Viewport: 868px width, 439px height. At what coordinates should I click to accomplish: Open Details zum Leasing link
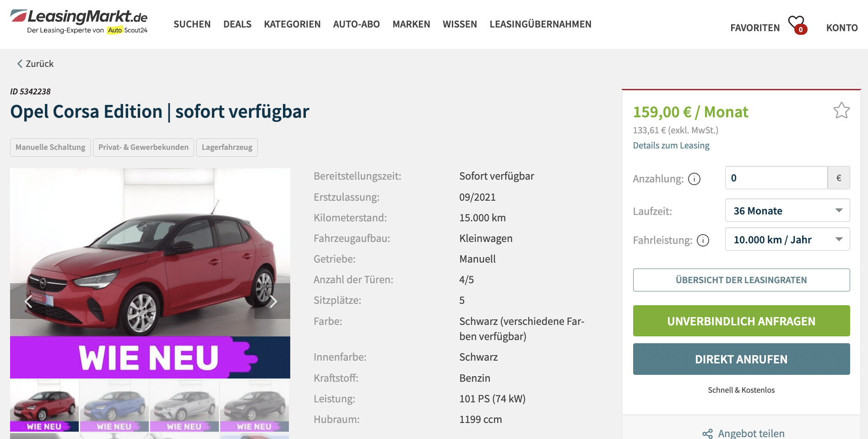671,145
